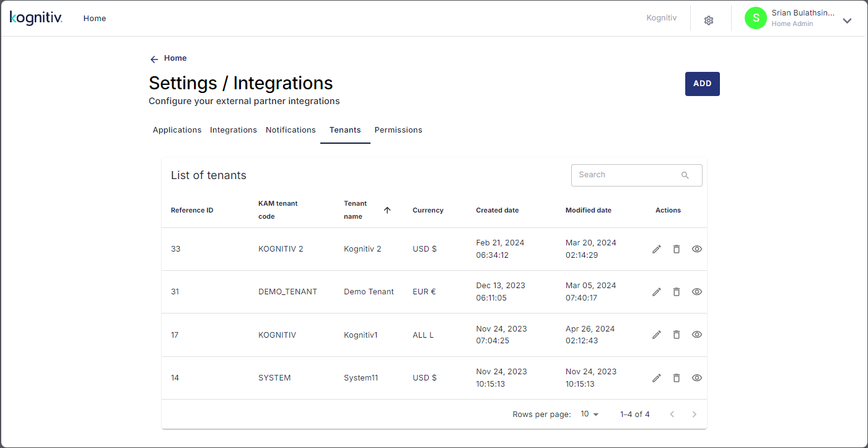Click the Kognitiv tenant label in header
Image resolution: width=868 pixels, height=448 pixels.
click(x=662, y=18)
